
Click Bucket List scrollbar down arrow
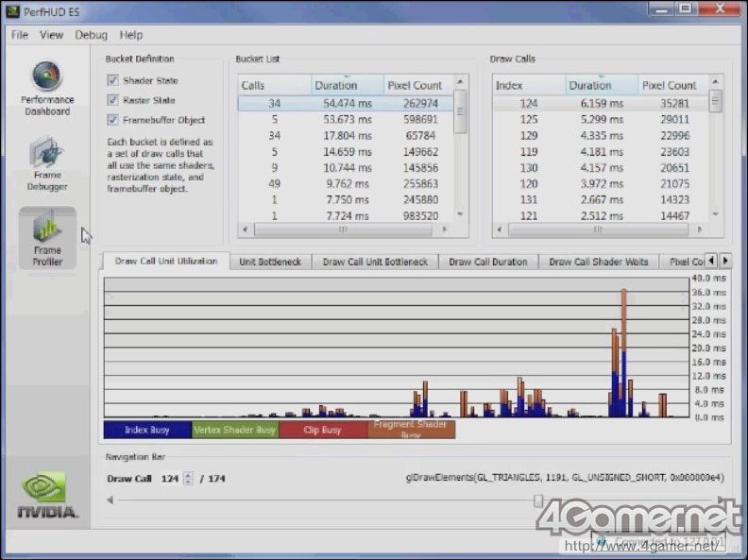click(460, 214)
